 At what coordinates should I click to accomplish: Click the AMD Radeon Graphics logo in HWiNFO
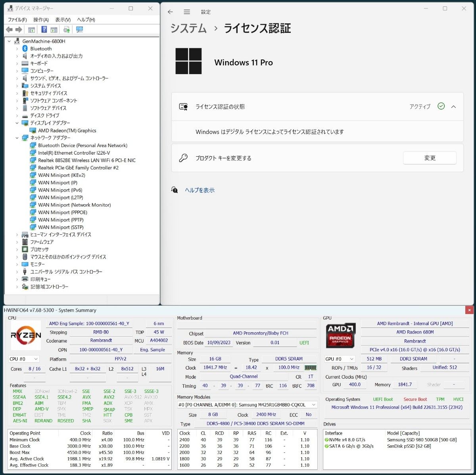341,335
